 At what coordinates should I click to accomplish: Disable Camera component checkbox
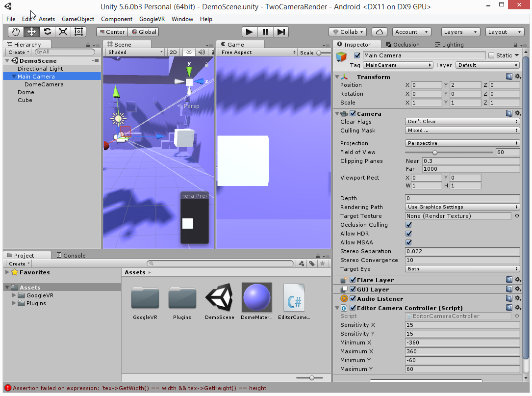click(353, 113)
